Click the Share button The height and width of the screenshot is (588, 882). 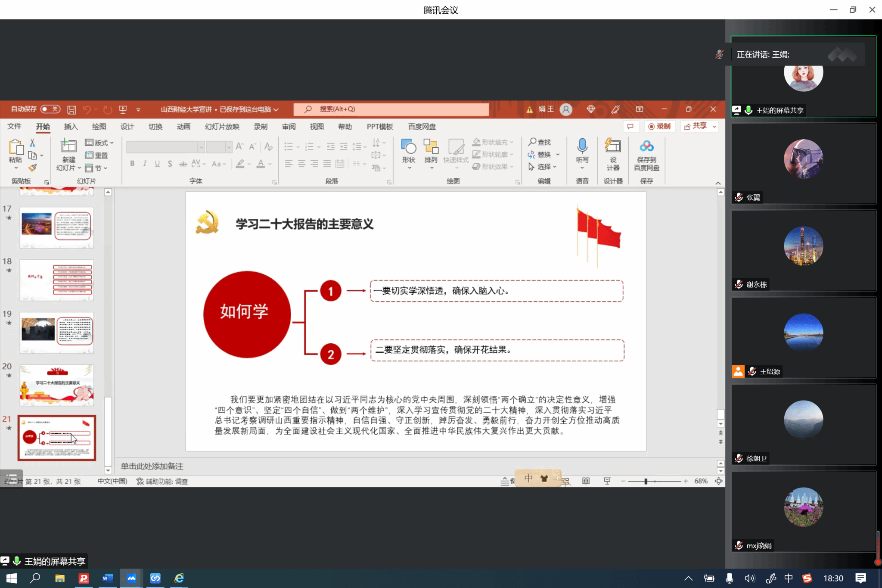pyautogui.click(x=696, y=126)
